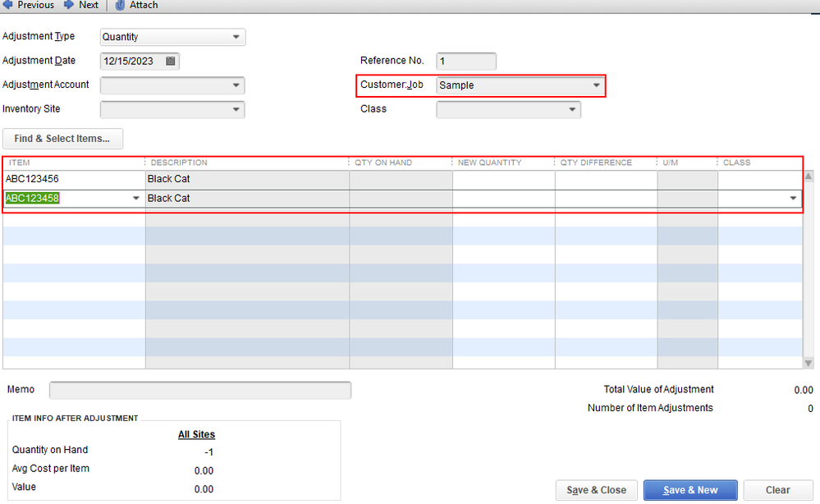Click the Save & New button
The width and height of the screenshot is (820, 504).
coord(690,490)
